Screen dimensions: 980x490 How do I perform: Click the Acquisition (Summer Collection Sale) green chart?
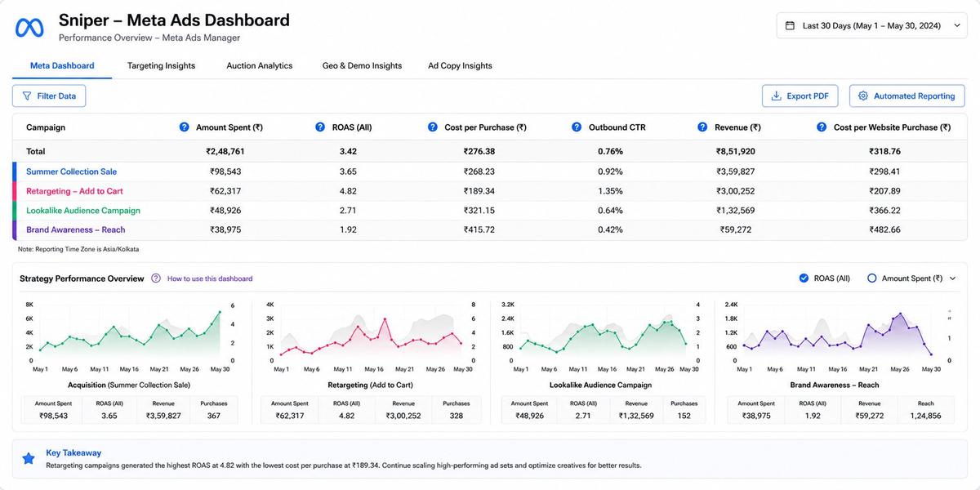pos(129,333)
